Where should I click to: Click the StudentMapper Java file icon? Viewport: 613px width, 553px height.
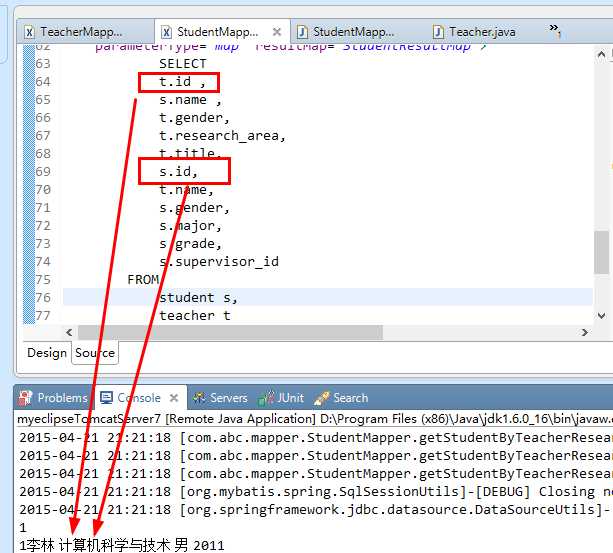(302, 32)
